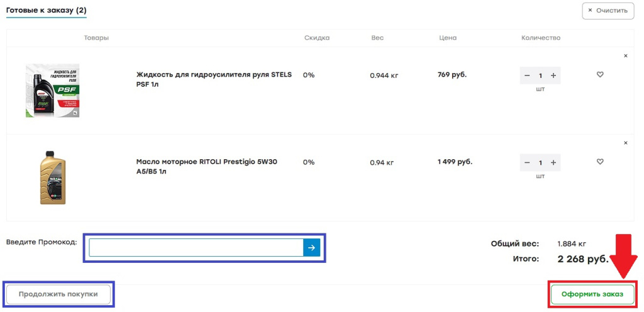
Task: Remove the RITOLI Prestigio oil from cart
Action: (x=625, y=143)
